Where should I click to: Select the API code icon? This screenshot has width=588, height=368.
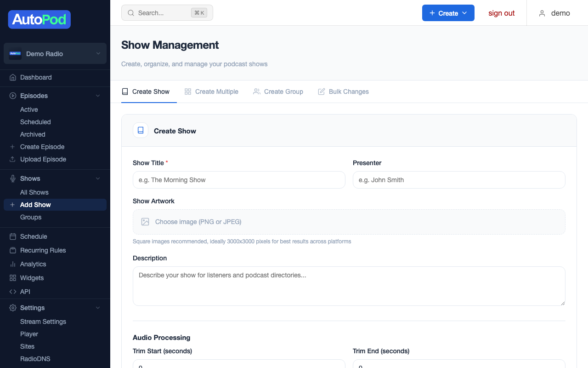[12, 292]
